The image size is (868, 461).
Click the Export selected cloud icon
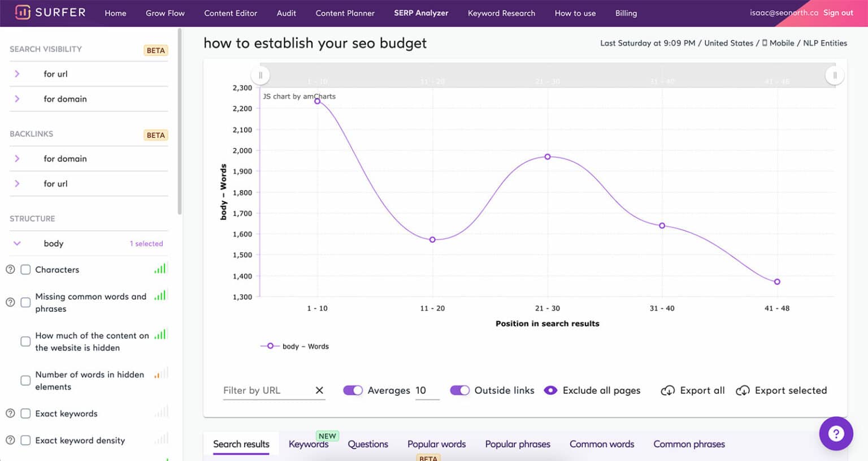tap(743, 391)
